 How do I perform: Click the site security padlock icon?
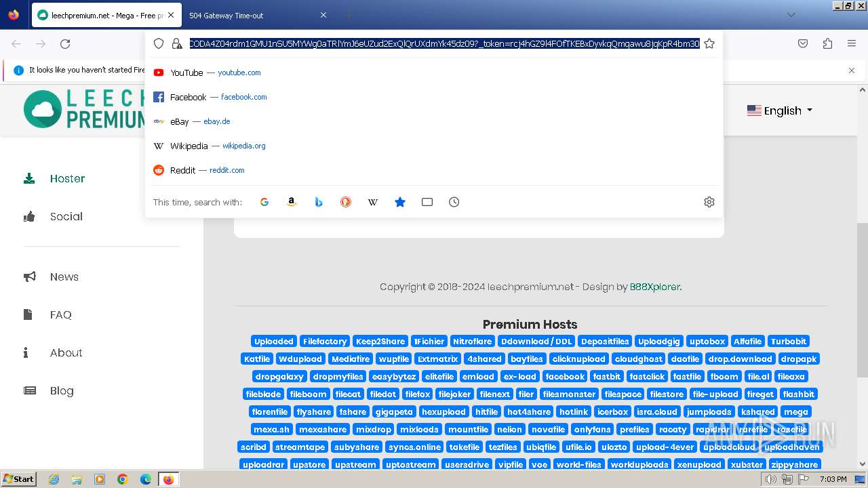click(177, 43)
